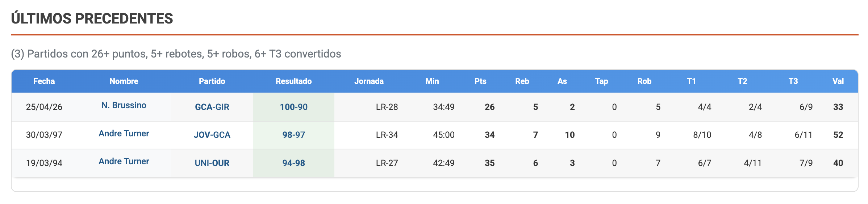The image size is (868, 204).
Task: Sort by the Rob column header
Action: coord(644,81)
